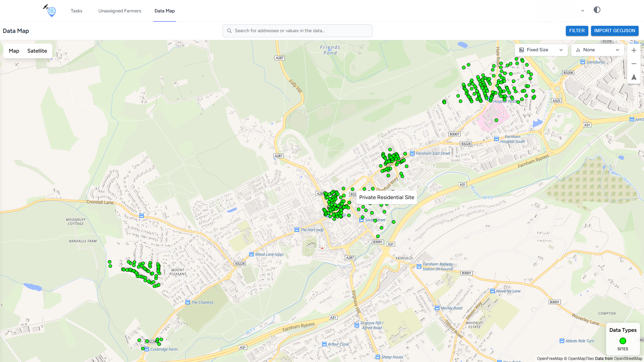This screenshot has height=362, width=644.
Task: Zoom out with the minus icon
Action: [634, 64]
